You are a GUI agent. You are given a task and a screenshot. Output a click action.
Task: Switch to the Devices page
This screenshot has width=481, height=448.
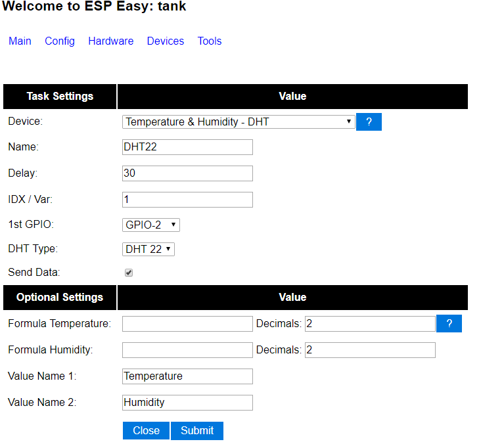click(x=166, y=41)
